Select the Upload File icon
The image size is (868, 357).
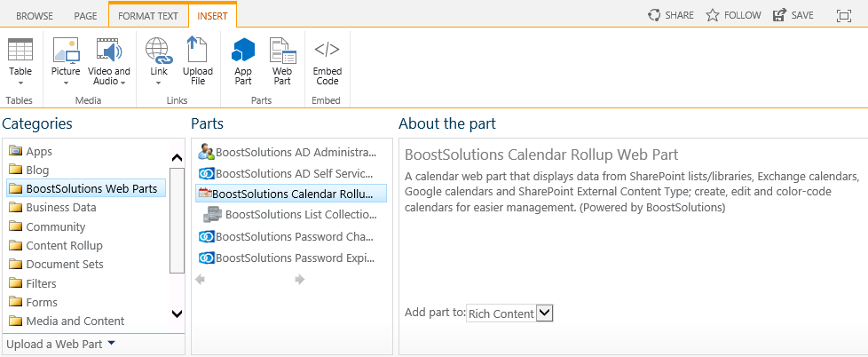pyautogui.click(x=198, y=50)
